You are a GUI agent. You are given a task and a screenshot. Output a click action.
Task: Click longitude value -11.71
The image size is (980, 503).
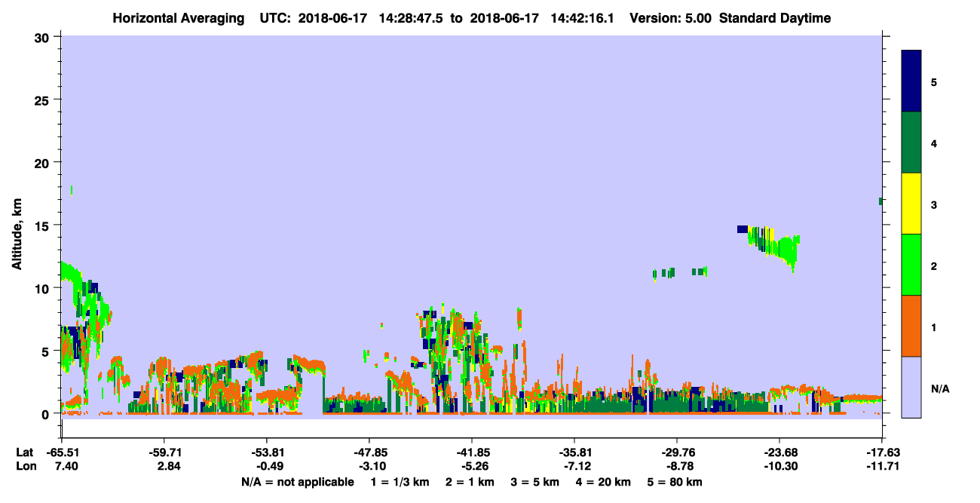click(882, 467)
